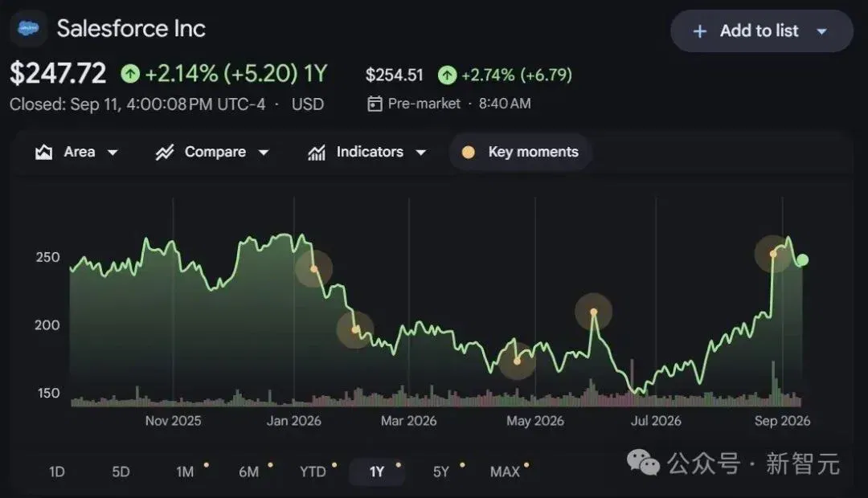Click the Salesforce Inc company name
868x498 pixels.
[x=131, y=28]
